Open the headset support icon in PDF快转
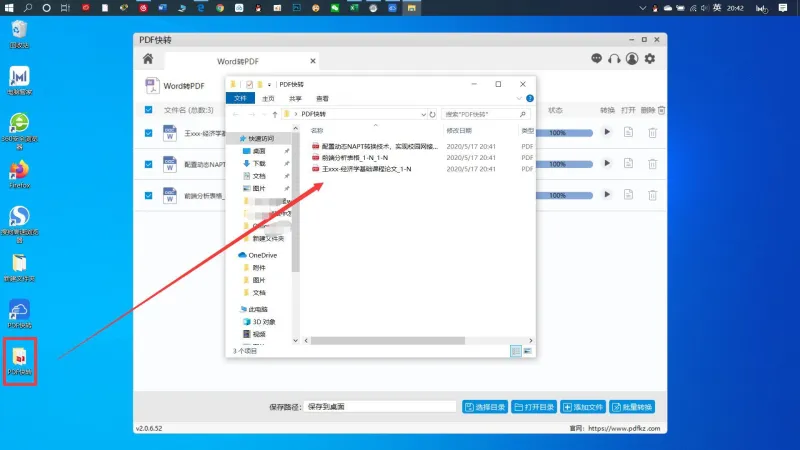The width and height of the screenshot is (800, 450). click(x=614, y=59)
